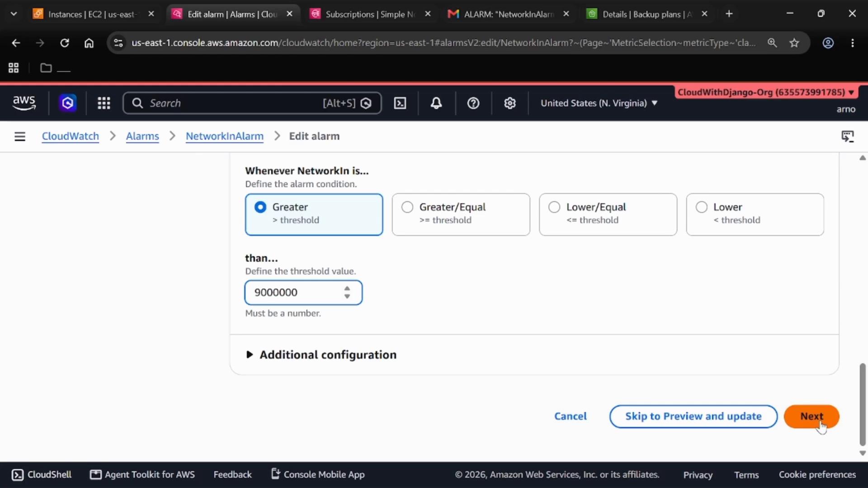Screen dimensions: 868x488
Task: Open the CloudWithDjango-Org account dropdown
Action: (x=765, y=92)
